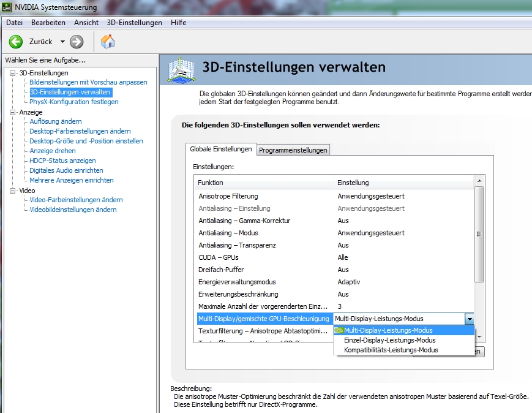Select the Antialiasing – Modus row
This screenshot has width=532, height=413.
[334, 233]
